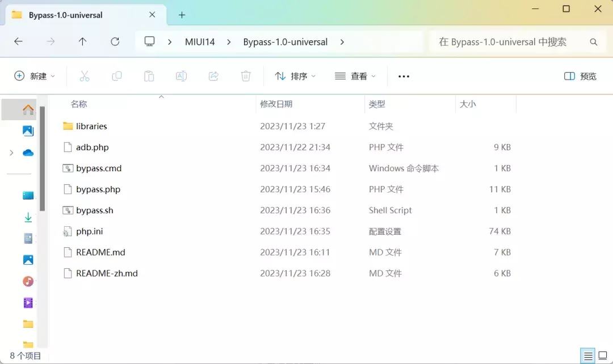613x364 pixels.
Task: Open Downloads in navigation sidebar
Action: (28, 217)
